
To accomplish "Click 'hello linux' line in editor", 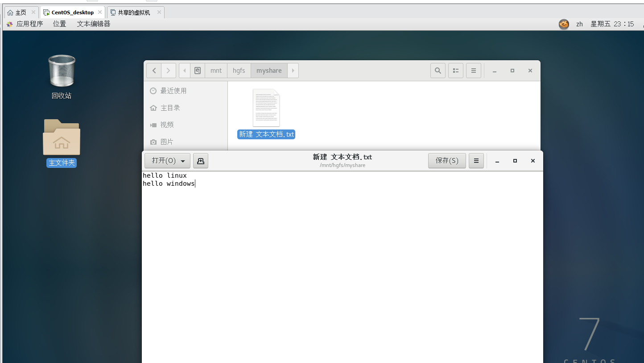I will (x=165, y=175).
